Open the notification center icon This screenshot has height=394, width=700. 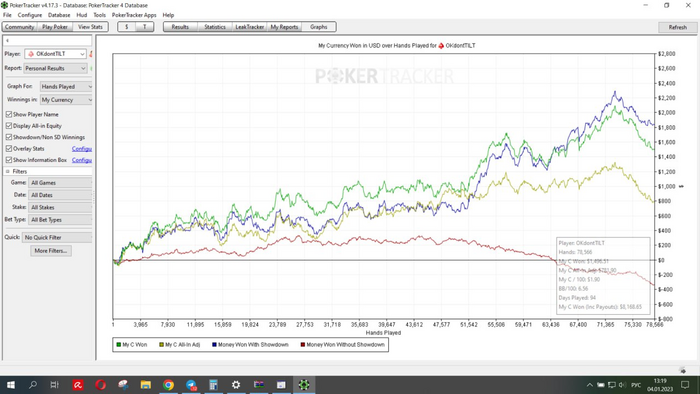pyautogui.click(x=685, y=385)
